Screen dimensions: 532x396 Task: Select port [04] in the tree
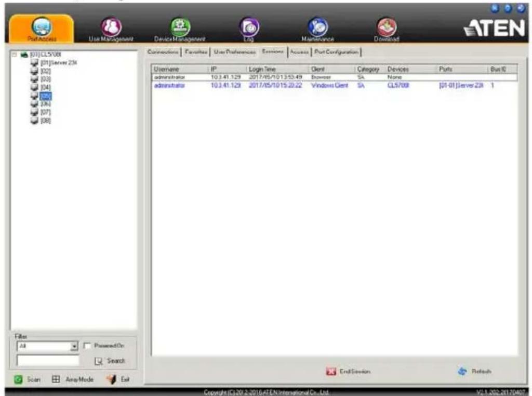(x=46, y=87)
